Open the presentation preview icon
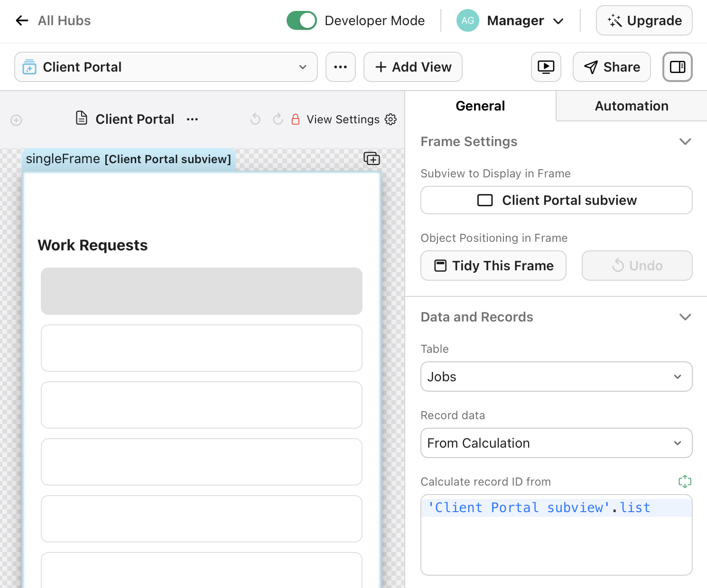The width and height of the screenshot is (707, 588). (546, 67)
